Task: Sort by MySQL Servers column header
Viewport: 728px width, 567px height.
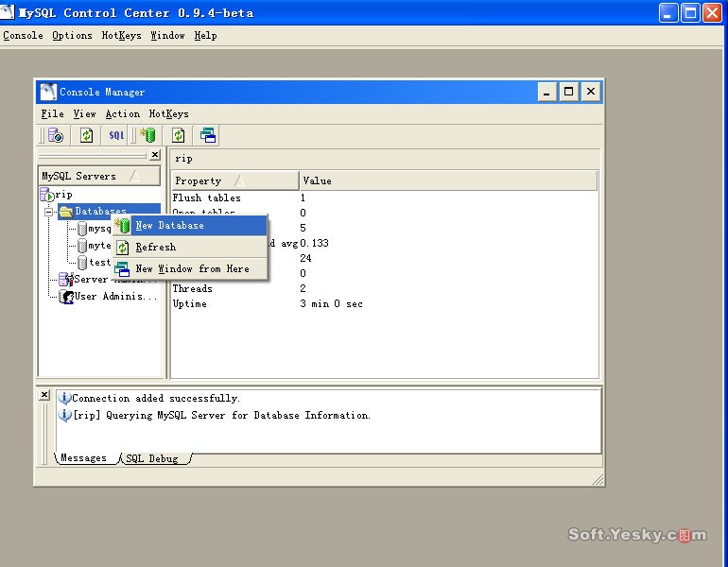Action: point(99,177)
